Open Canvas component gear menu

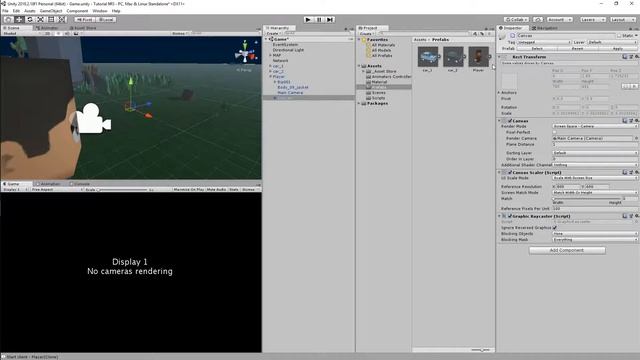[636, 121]
